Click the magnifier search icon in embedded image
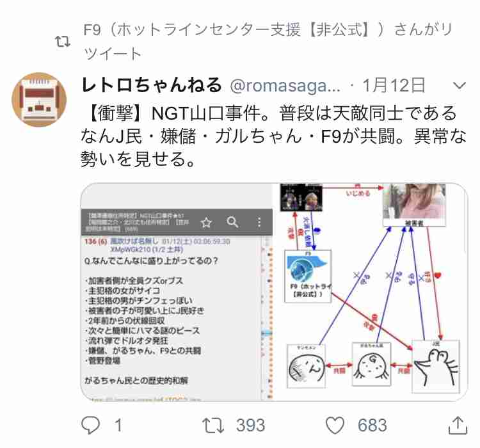The image size is (480, 448). [232, 222]
